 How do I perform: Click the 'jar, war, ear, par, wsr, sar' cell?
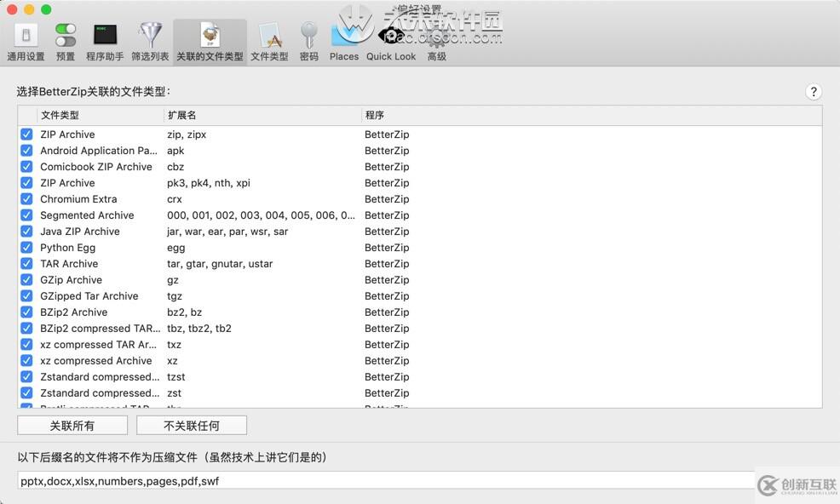227,232
